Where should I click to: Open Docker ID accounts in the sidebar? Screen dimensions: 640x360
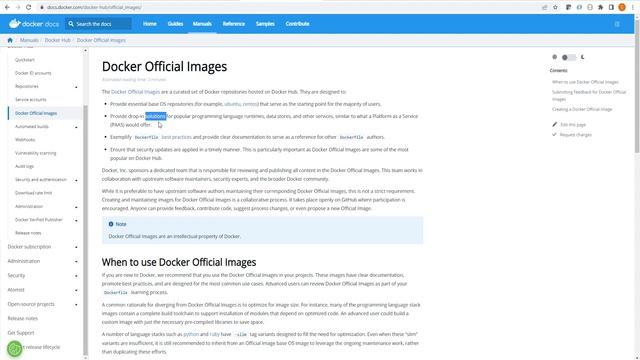coord(33,73)
